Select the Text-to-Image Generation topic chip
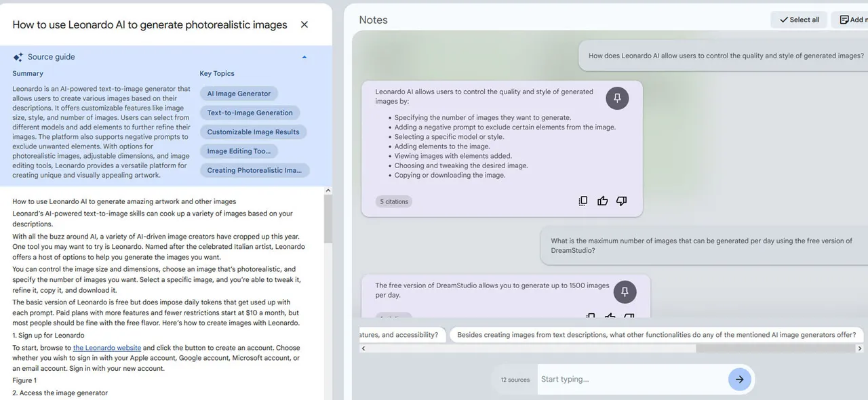 tap(250, 113)
